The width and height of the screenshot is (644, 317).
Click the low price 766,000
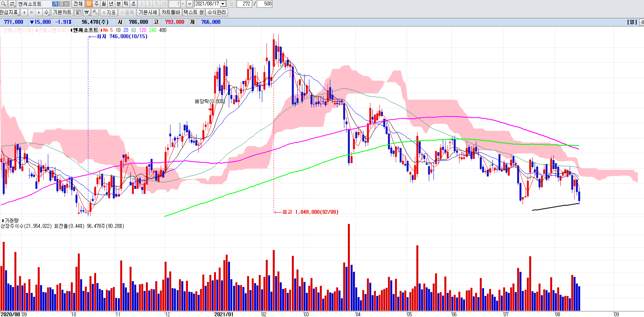click(211, 22)
